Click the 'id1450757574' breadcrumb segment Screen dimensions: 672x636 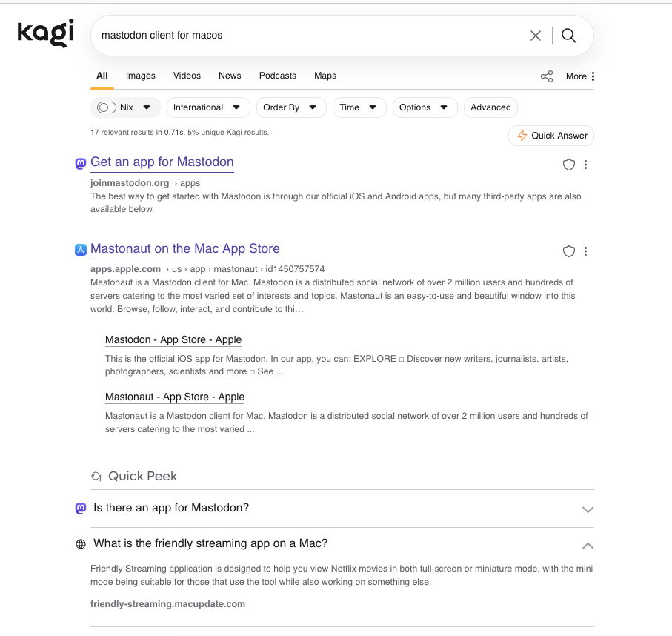tap(295, 269)
